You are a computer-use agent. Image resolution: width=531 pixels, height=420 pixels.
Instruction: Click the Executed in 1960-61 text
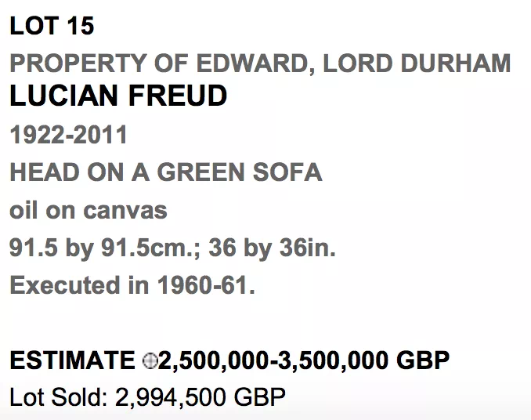click(132, 285)
